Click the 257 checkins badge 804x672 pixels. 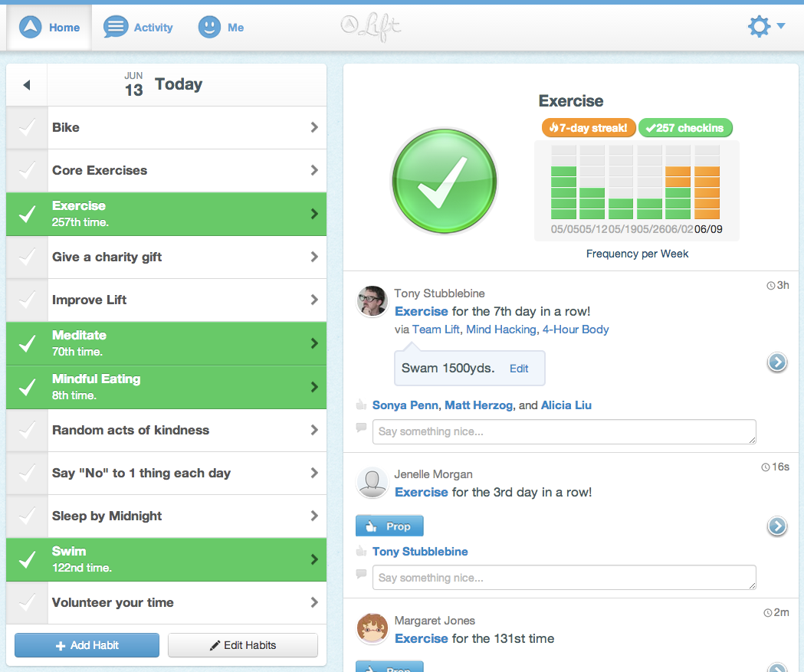[x=685, y=128]
